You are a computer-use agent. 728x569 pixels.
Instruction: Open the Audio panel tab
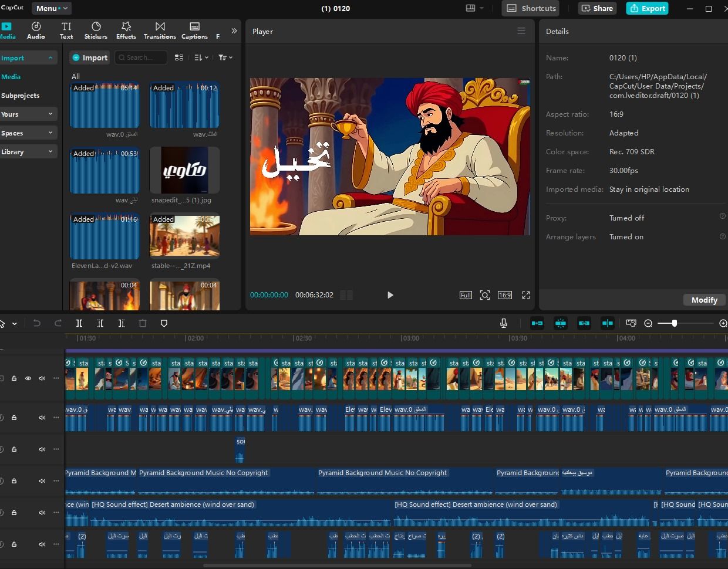36,31
